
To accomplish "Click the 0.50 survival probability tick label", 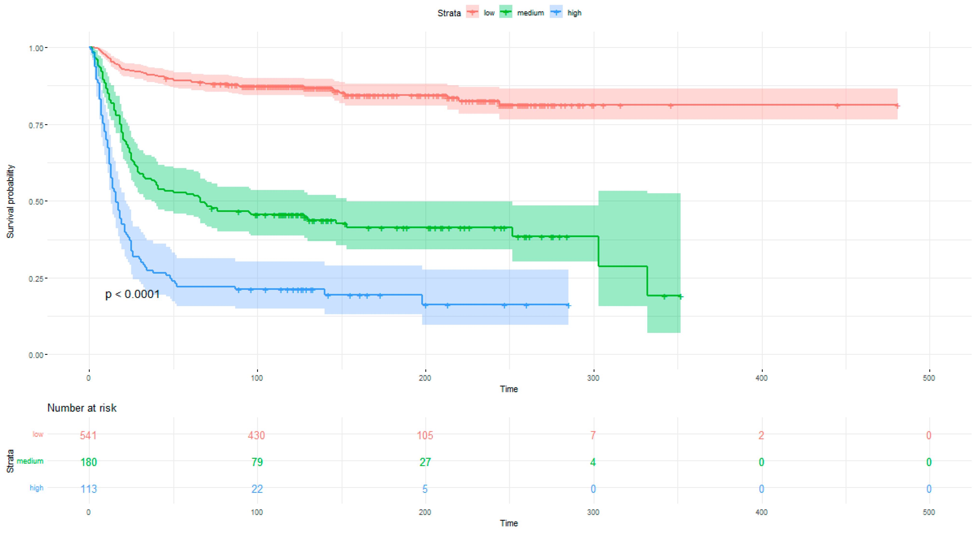I will pos(35,202).
